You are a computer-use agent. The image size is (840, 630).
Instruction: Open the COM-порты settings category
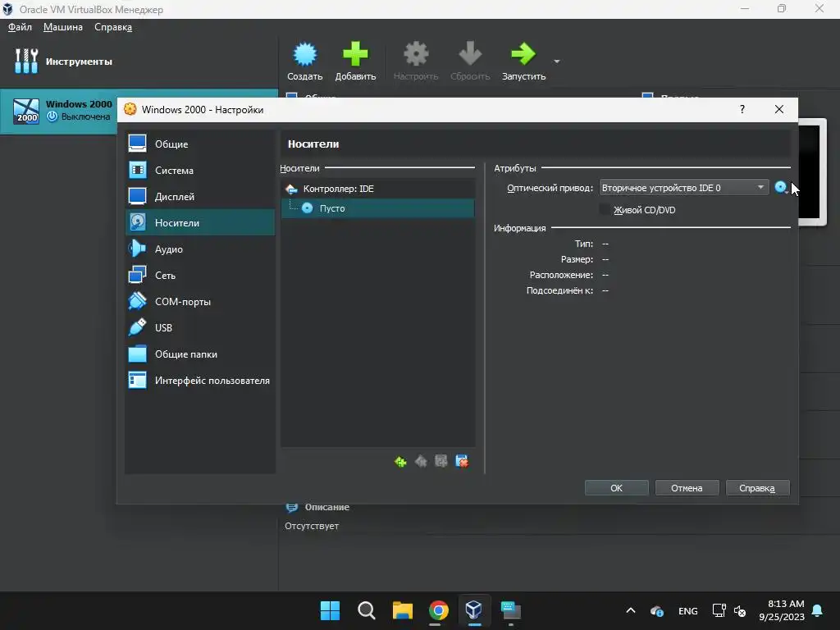[200, 302]
